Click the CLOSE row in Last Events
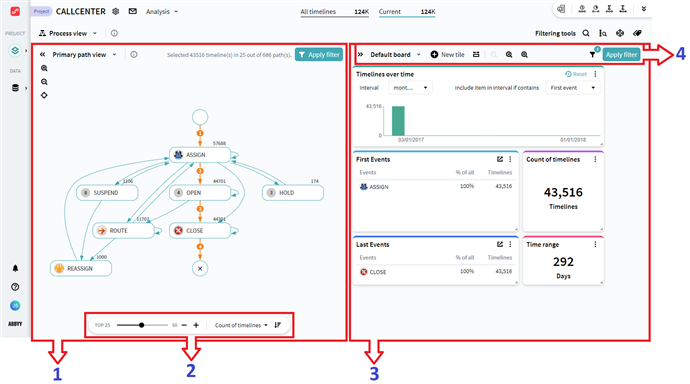This screenshot has height=384, width=690. [x=436, y=272]
